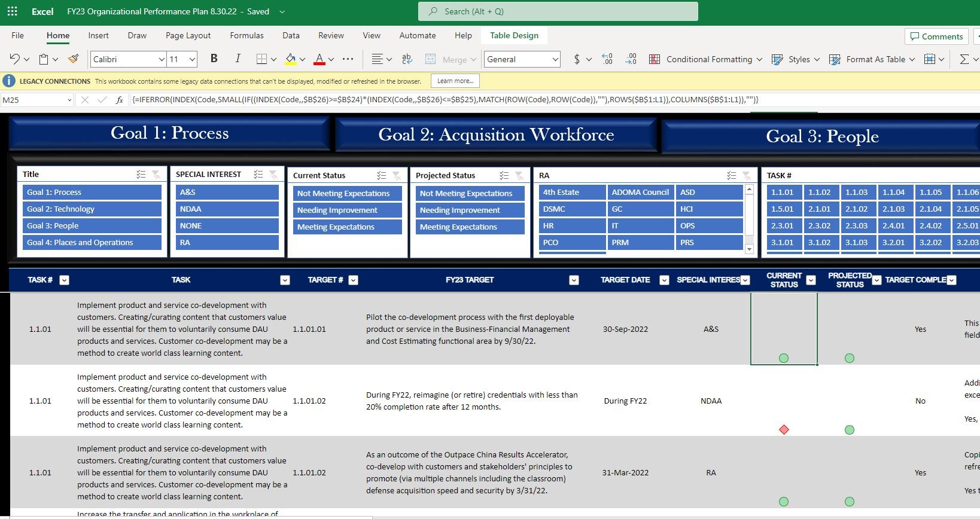
Task: Clear the filter on the Title slicer
Action: coord(156,174)
